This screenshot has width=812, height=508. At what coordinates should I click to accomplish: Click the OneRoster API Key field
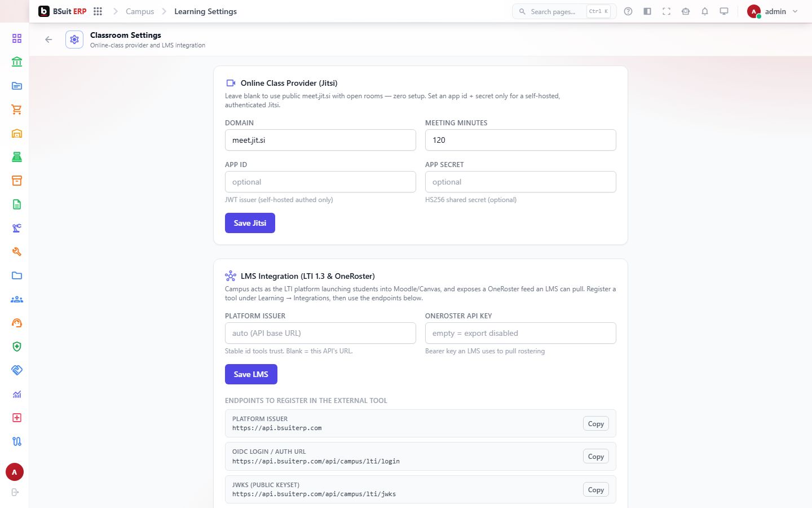click(520, 333)
